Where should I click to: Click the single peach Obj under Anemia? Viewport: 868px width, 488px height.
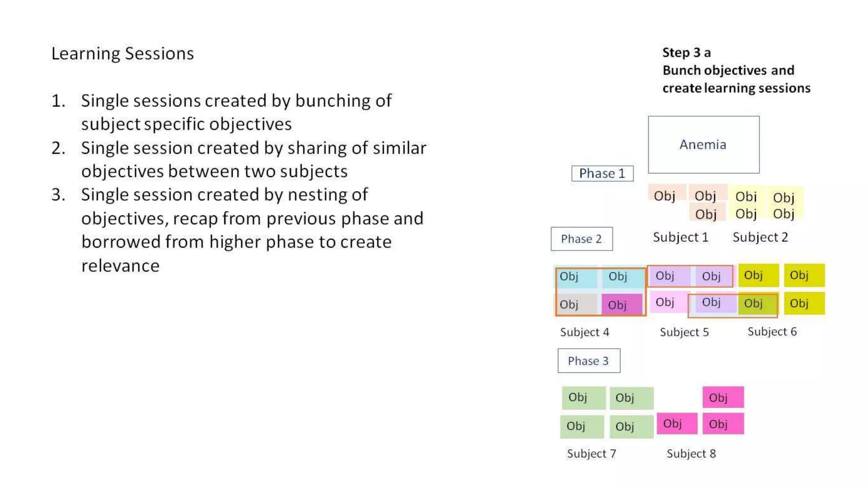(x=667, y=193)
